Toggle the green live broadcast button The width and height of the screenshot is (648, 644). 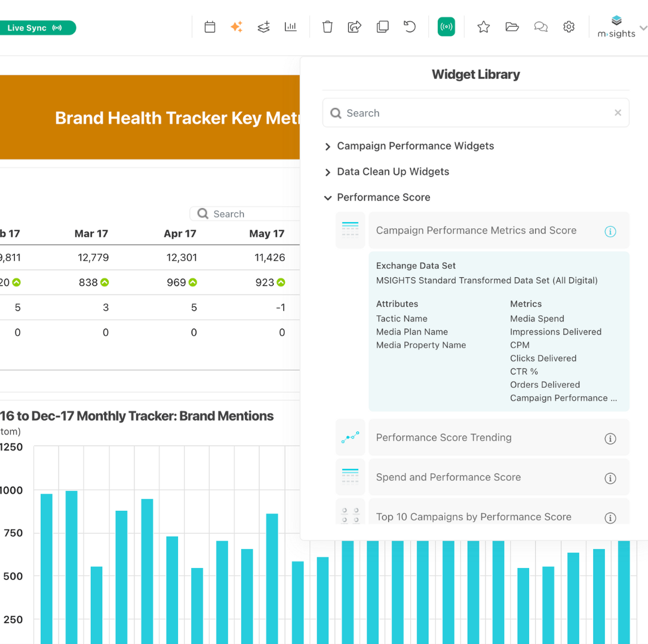point(446,27)
